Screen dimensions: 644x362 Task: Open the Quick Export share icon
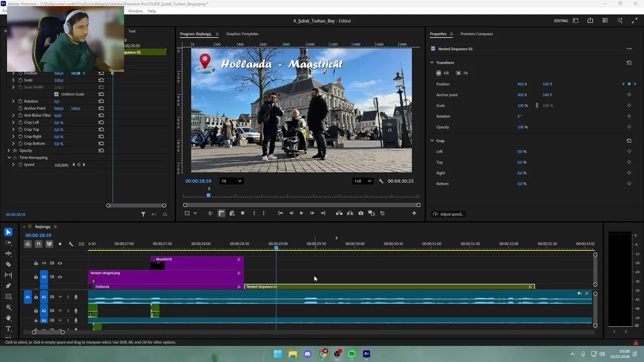590,21
